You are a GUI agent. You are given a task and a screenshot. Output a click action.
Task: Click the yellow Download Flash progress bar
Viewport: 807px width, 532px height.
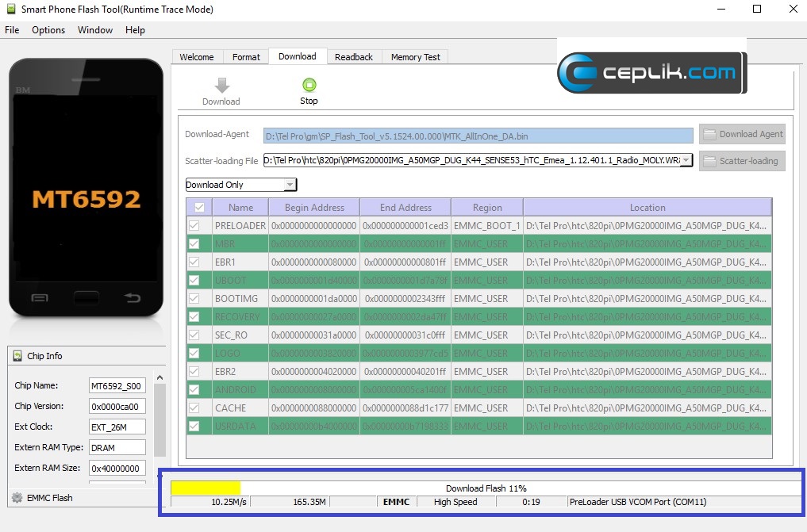pyautogui.click(x=206, y=488)
